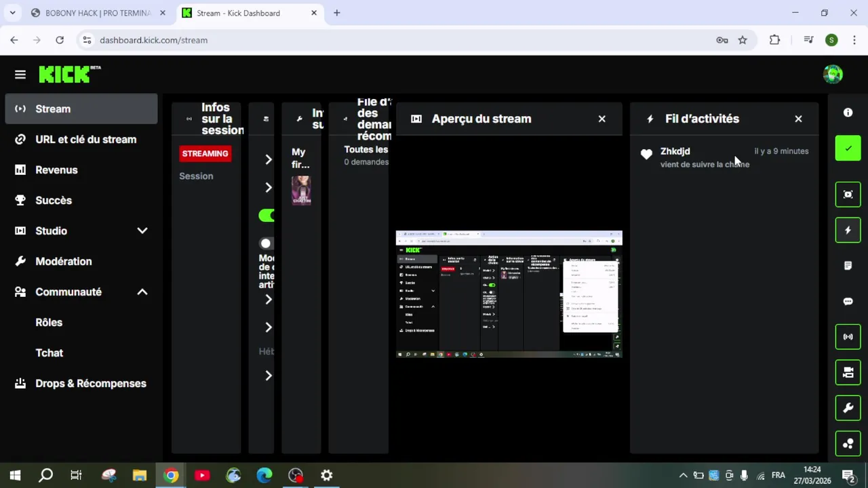The image size is (868, 488).
Task: Open the Windows Start menu
Action: click(15, 475)
